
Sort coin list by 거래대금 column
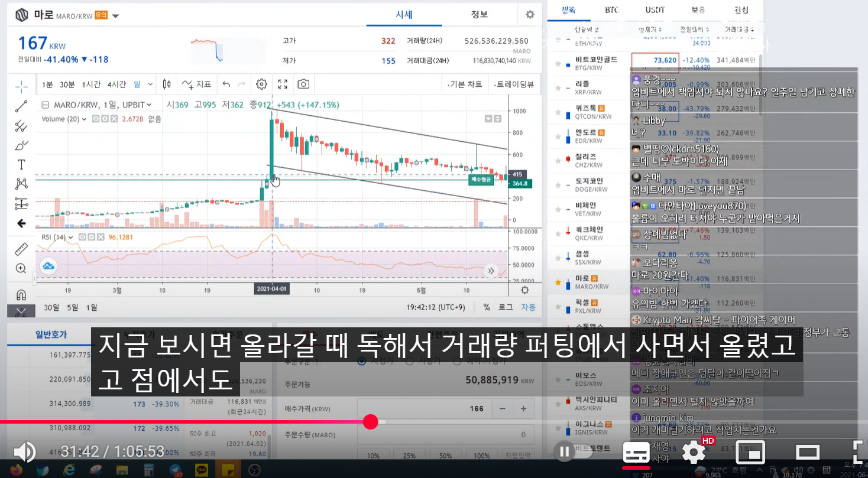point(739,29)
